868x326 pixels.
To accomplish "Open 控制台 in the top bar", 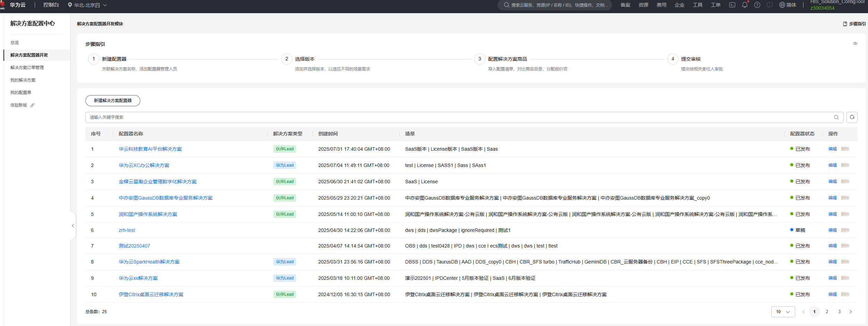I will tap(51, 5).
